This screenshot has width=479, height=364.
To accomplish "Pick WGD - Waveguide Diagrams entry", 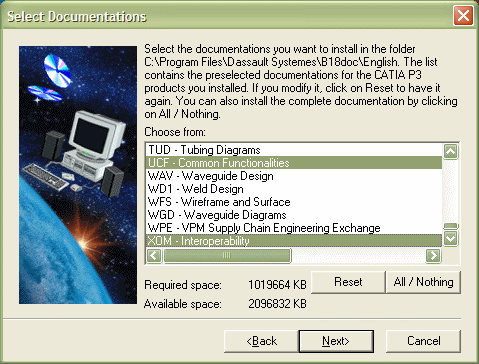I will pos(294,215).
